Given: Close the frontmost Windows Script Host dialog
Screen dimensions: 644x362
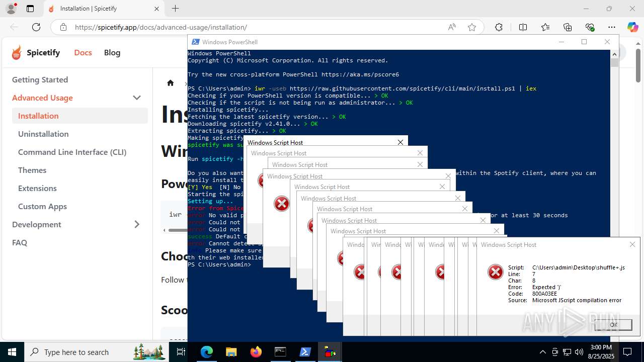Looking at the screenshot, I should [x=632, y=244].
